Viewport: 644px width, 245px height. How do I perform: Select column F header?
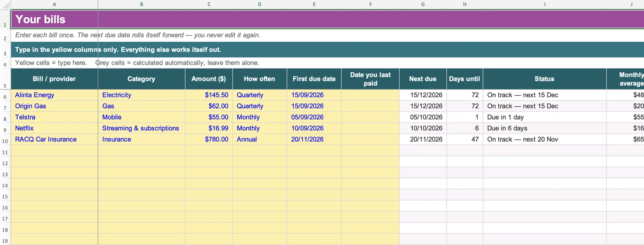point(370,4)
